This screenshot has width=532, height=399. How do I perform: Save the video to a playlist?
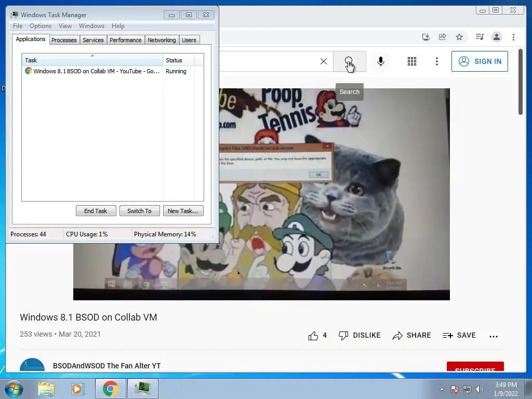pos(459,335)
